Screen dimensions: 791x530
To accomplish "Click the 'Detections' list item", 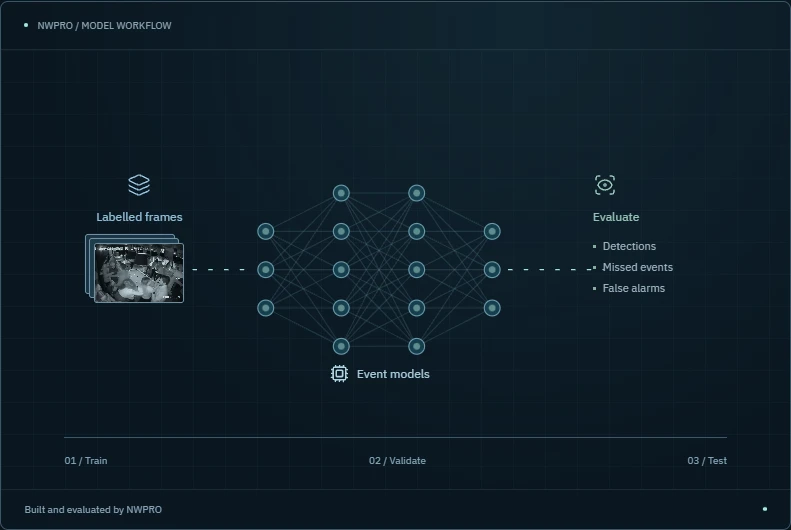I will pos(629,246).
